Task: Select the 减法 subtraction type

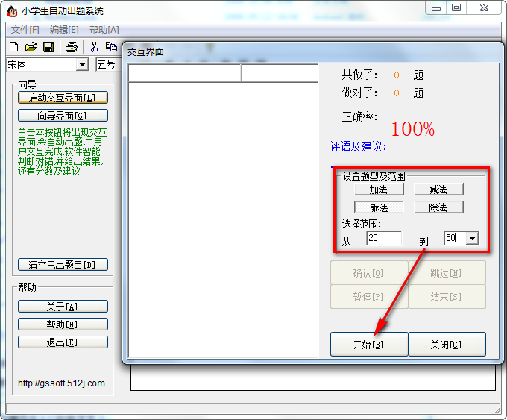Action: coord(438,189)
